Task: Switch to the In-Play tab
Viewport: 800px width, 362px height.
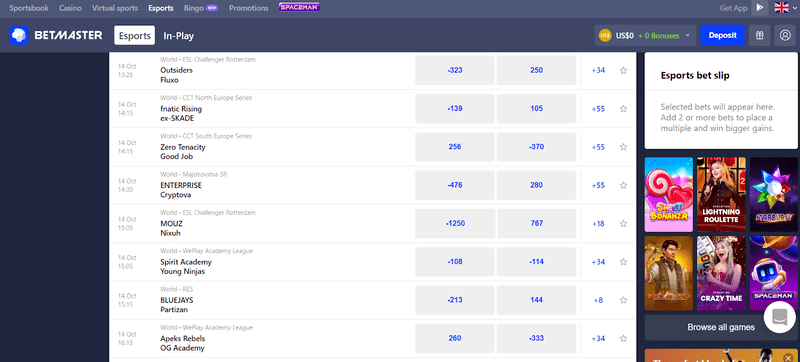Action: 179,36
